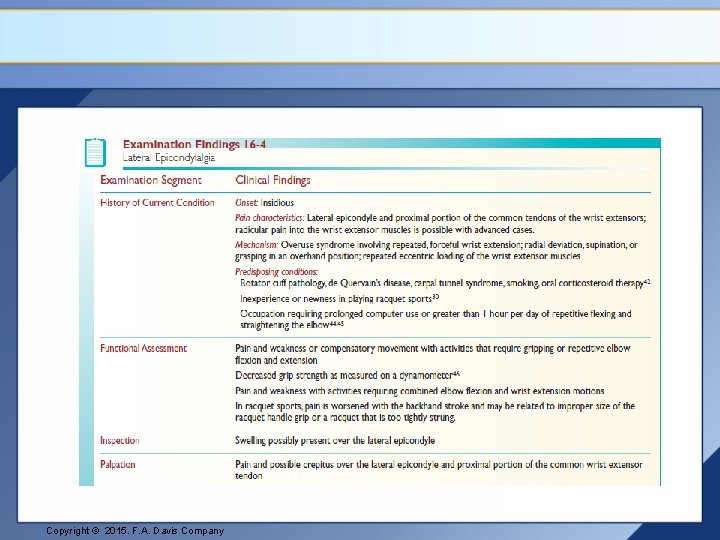The image size is (720, 540).
Task: Select the 'Palpation' row label
Action: (x=118, y=465)
